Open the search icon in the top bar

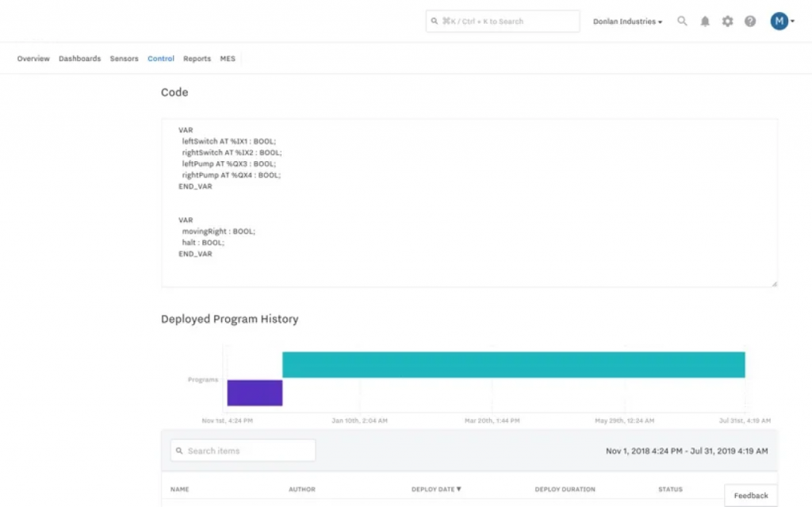pos(682,21)
